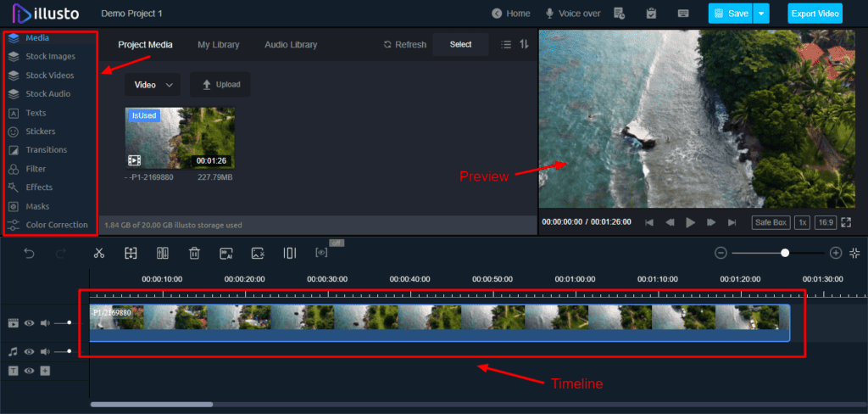This screenshot has height=414, width=868.
Task: Add a text track with the plus icon
Action: pyautogui.click(x=45, y=371)
